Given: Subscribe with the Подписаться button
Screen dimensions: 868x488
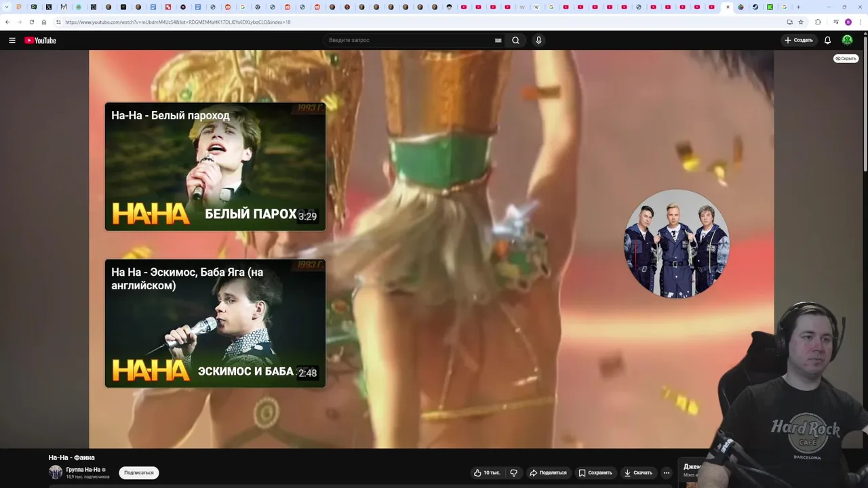Looking at the screenshot, I should coord(139,472).
